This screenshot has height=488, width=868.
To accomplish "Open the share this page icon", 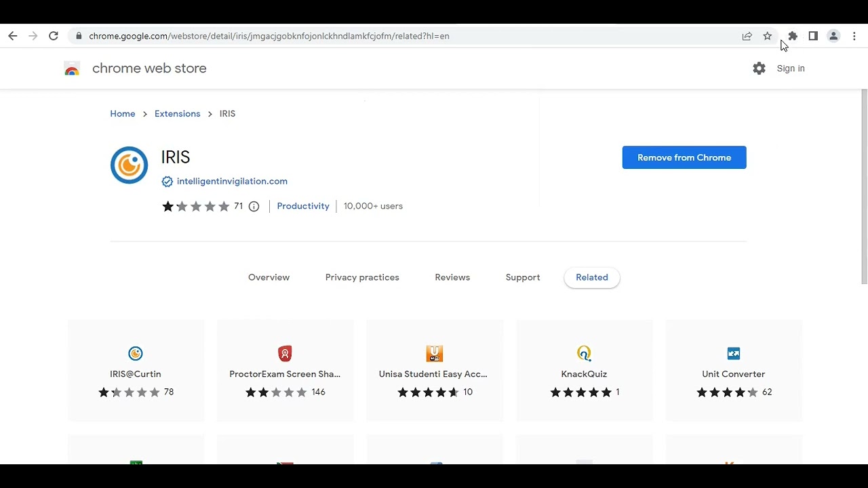I will 747,36.
